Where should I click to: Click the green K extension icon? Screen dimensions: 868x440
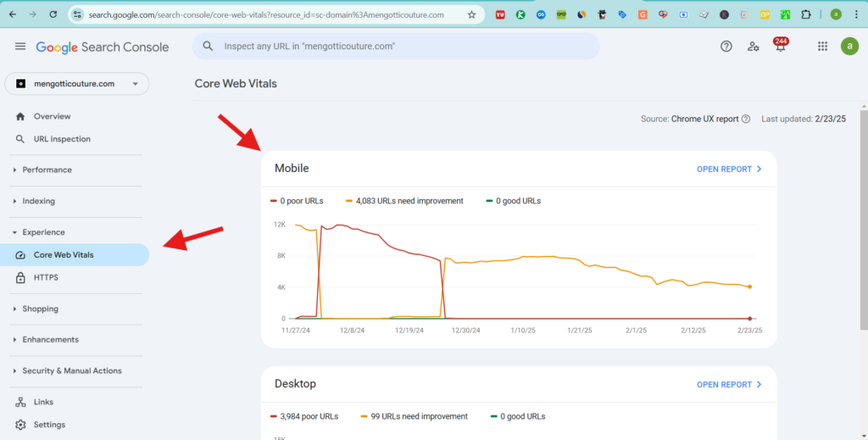pos(520,15)
